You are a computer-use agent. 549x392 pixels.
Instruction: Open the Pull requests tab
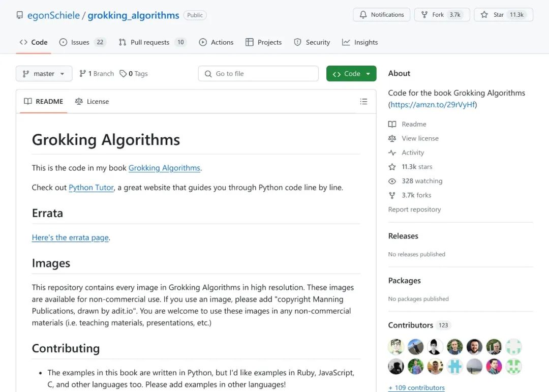[x=152, y=42]
